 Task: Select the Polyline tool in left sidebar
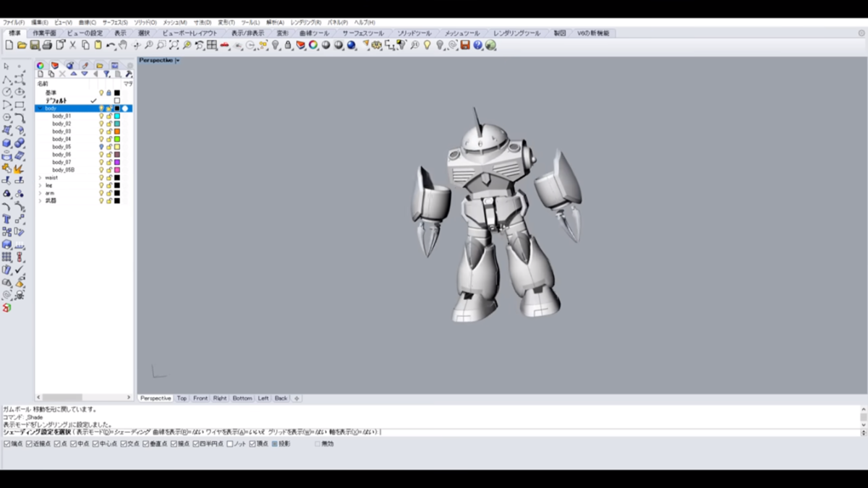pyautogui.click(x=7, y=80)
